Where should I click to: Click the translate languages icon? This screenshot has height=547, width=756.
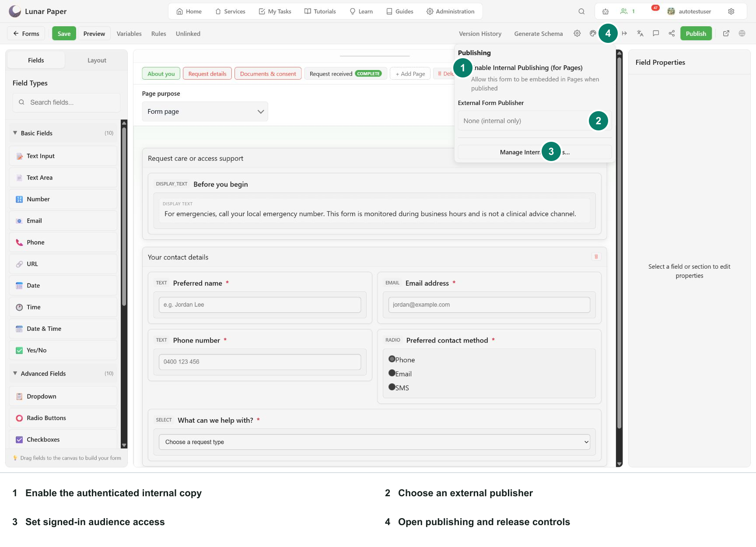click(640, 33)
